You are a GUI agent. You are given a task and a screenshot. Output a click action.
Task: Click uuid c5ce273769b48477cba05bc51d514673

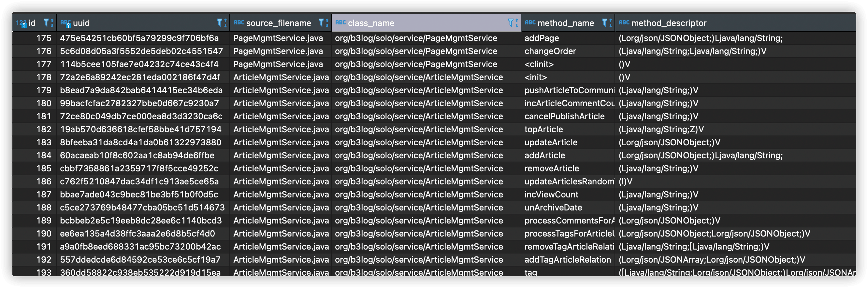(x=142, y=208)
